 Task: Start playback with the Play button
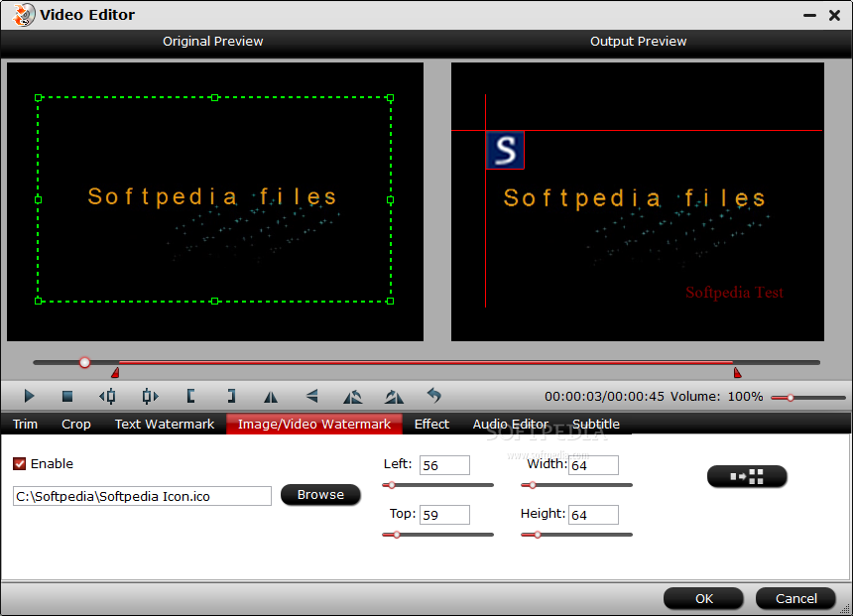click(29, 396)
